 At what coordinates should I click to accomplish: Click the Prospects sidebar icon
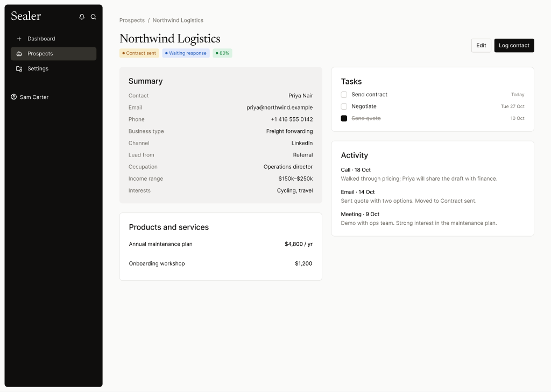point(19,54)
